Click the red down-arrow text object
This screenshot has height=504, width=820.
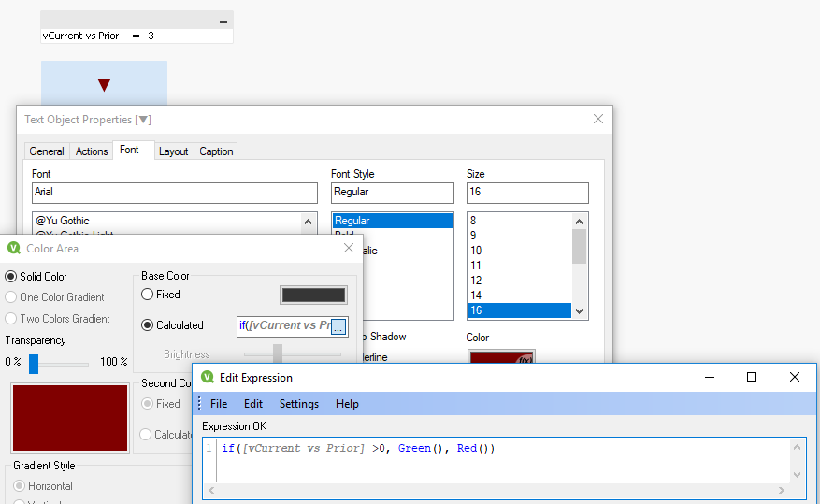tap(104, 84)
